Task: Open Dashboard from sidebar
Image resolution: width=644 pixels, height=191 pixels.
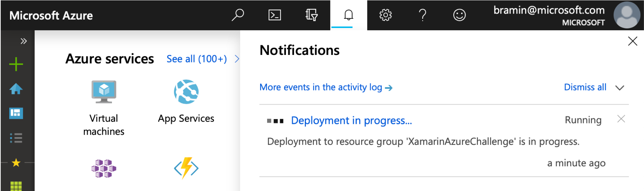Action: coord(16,113)
